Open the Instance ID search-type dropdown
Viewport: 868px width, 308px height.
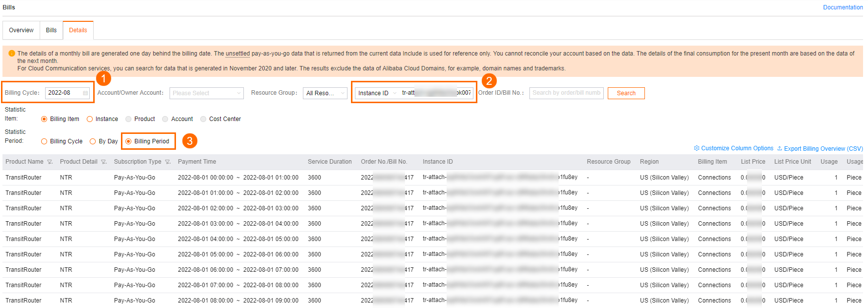pyautogui.click(x=377, y=93)
